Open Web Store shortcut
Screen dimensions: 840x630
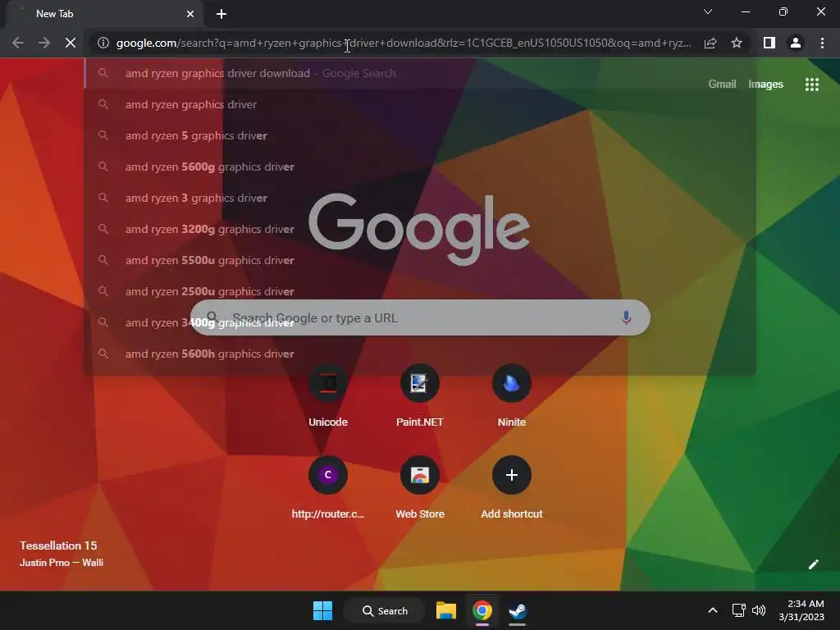tap(419, 488)
